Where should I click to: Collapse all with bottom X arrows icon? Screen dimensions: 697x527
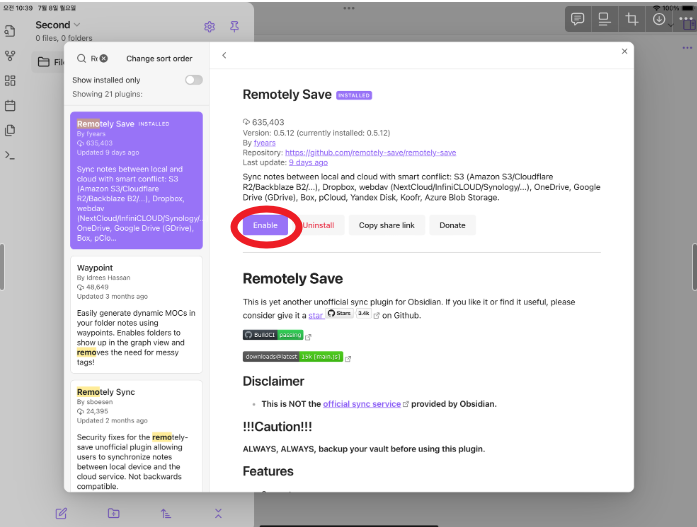[x=218, y=514]
